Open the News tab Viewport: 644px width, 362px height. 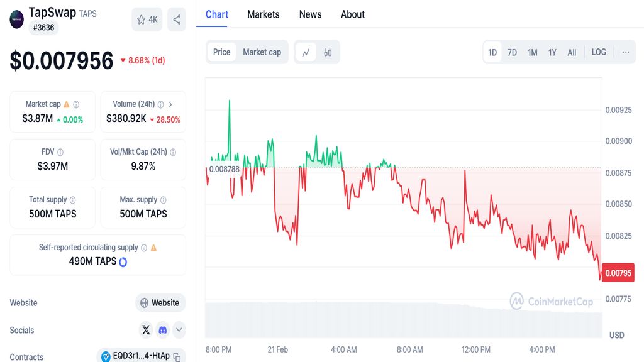pyautogui.click(x=310, y=14)
